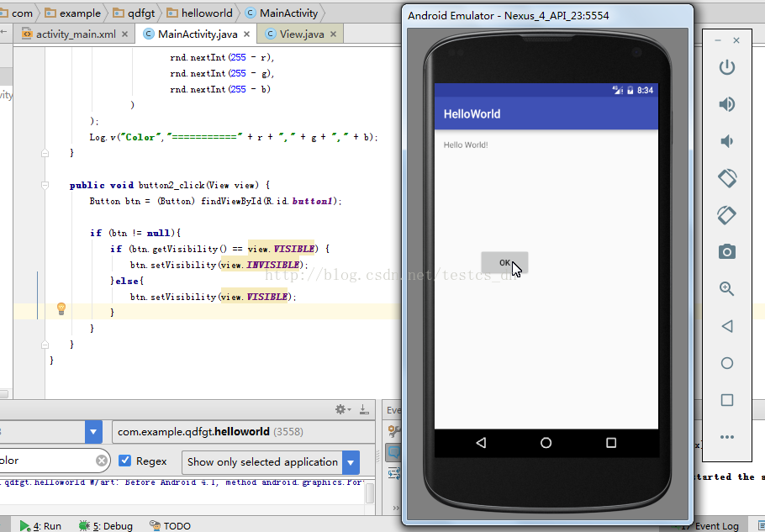This screenshot has width=765, height=532.
Task: Click emulator status bar time 8:34
Action: point(645,90)
